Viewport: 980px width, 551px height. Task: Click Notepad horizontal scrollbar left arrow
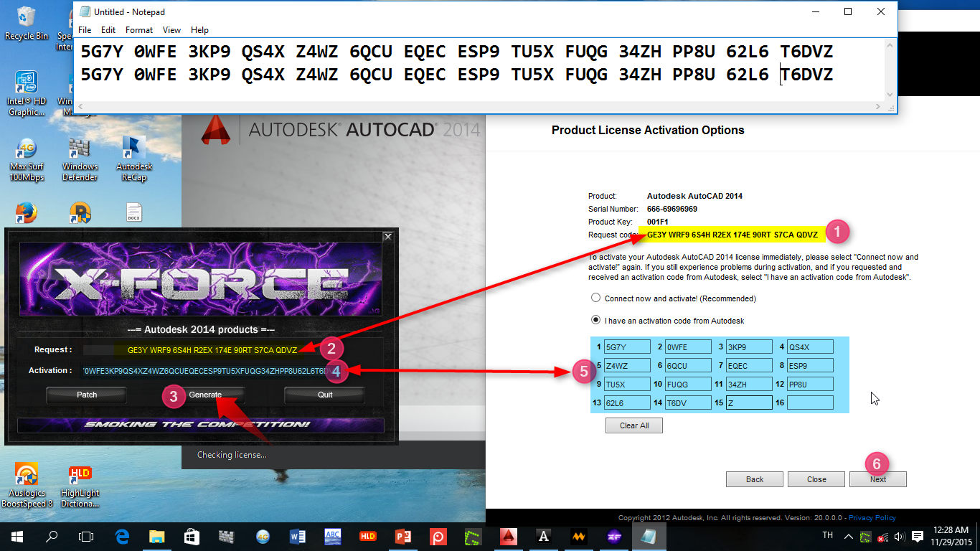[82, 106]
